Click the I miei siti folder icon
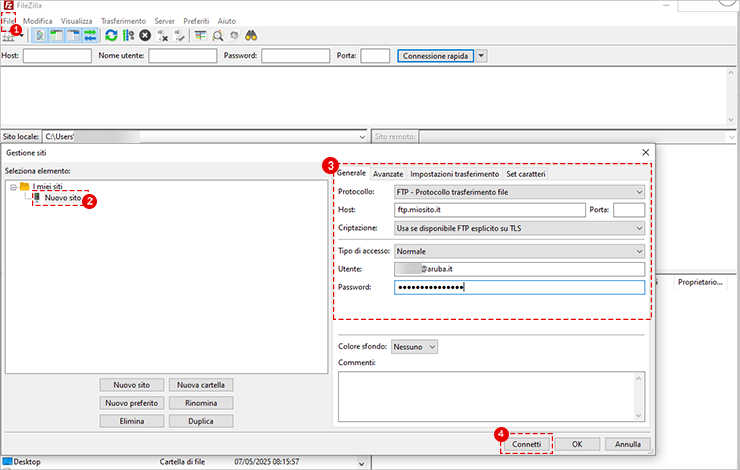 point(25,186)
